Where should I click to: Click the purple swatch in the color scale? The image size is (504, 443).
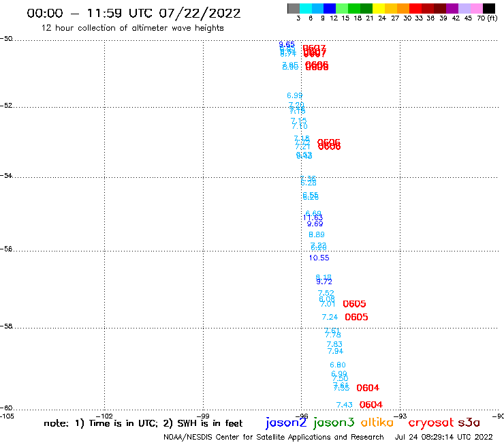[x=452, y=8]
